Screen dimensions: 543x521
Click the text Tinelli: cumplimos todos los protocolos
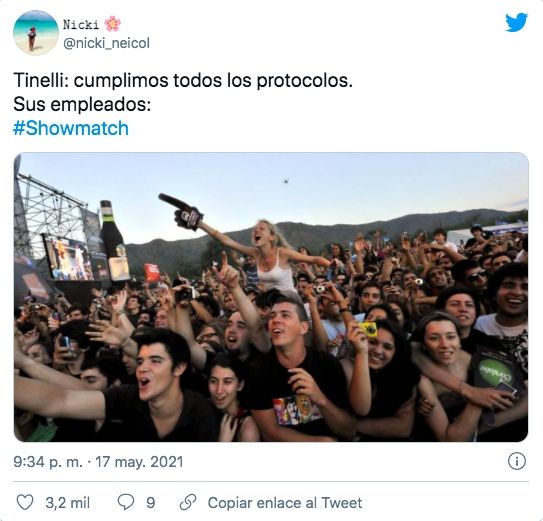183,81
